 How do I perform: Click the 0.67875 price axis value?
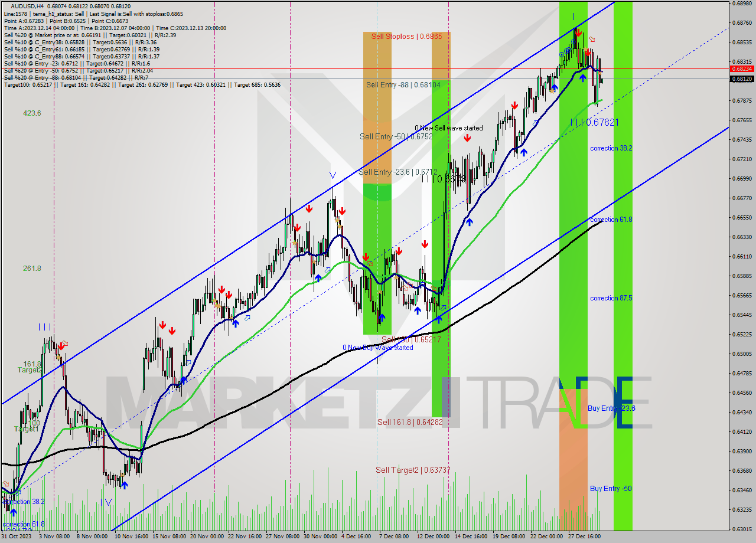tap(743, 100)
